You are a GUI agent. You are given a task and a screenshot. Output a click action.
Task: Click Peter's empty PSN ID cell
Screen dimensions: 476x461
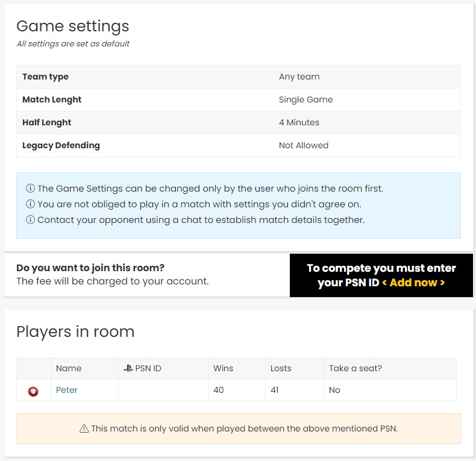click(163, 390)
